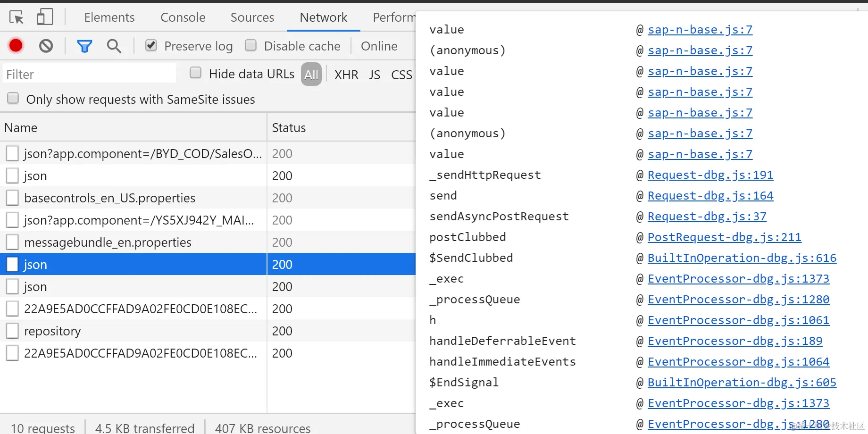
Task: Open the EventProcessor-dbg.js:1064 link
Action: tap(738, 362)
